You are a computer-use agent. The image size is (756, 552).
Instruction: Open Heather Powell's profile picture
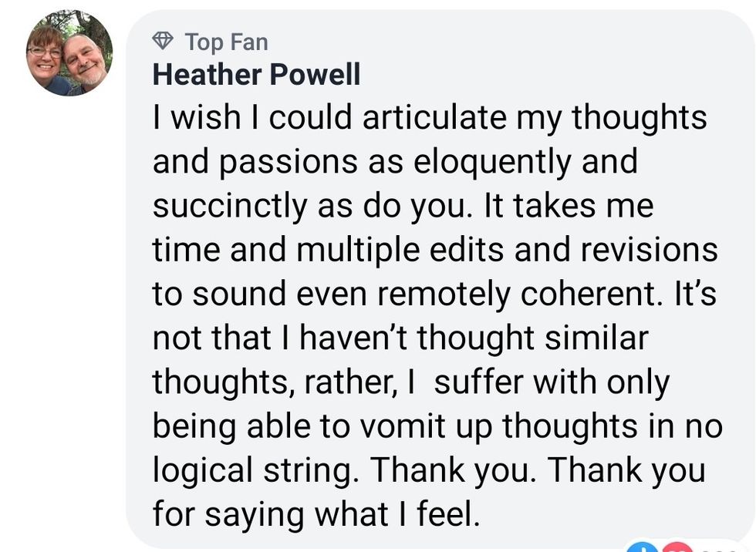(69, 54)
